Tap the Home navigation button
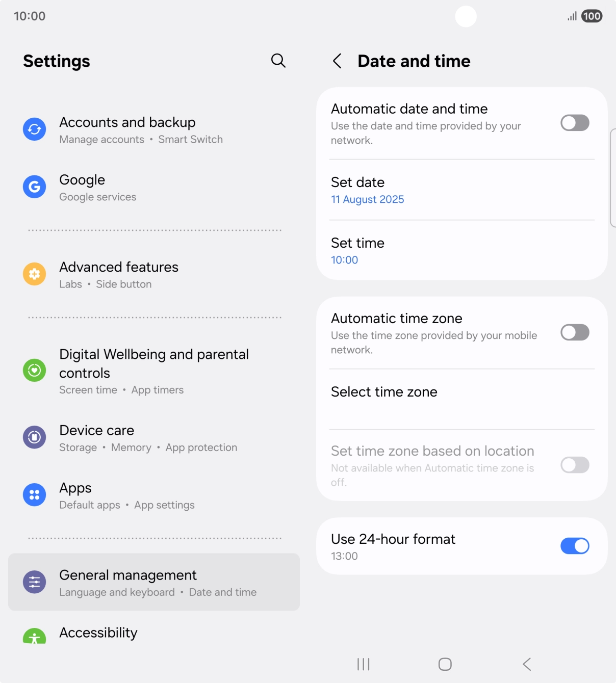This screenshot has height=683, width=616. point(445,664)
